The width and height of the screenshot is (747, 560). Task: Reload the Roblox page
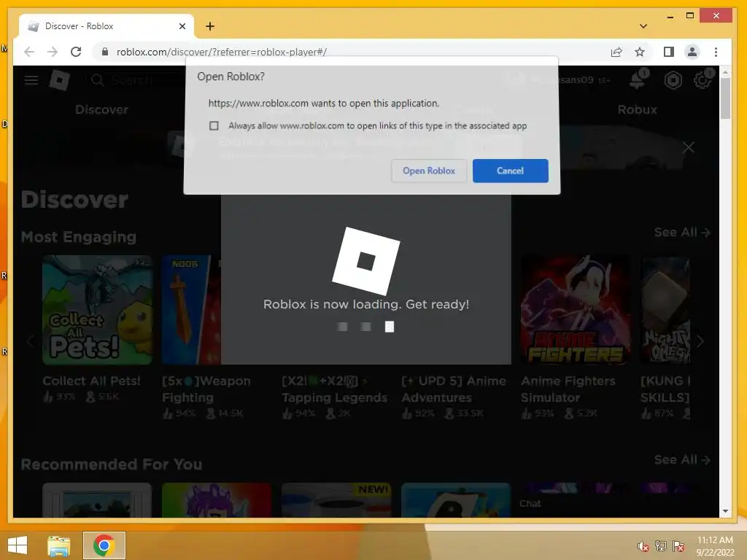pos(76,52)
